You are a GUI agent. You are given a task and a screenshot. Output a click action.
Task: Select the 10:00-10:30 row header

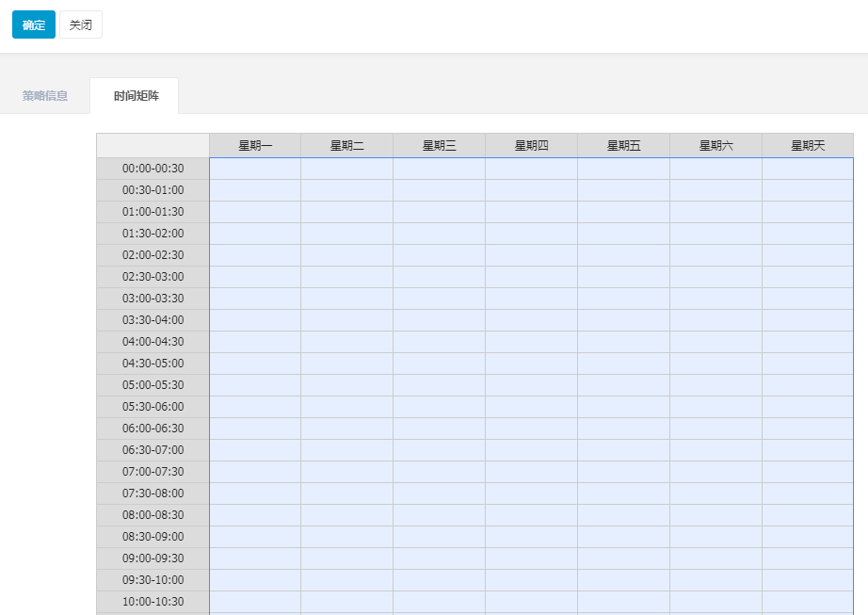pyautogui.click(x=153, y=601)
